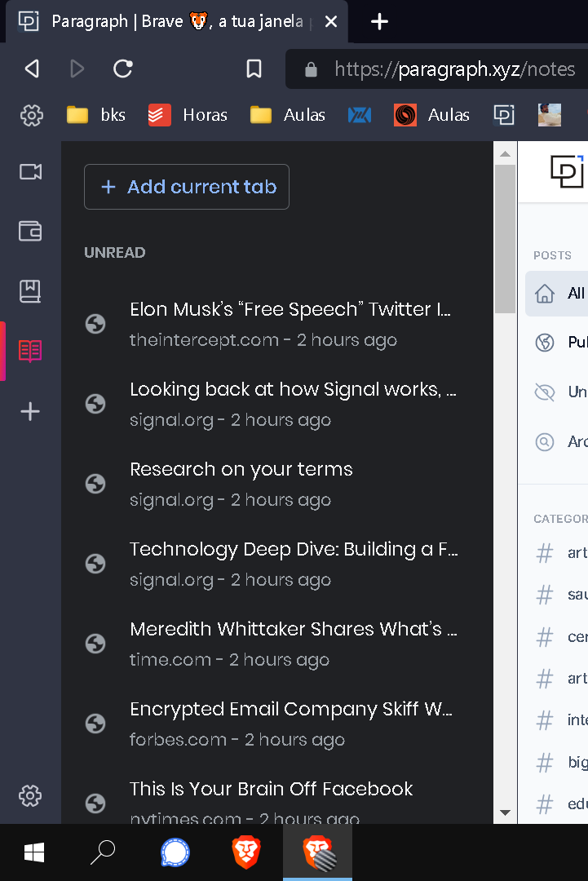The height and width of the screenshot is (881, 588).
Task: Click the padlock site security icon
Action: (x=312, y=69)
